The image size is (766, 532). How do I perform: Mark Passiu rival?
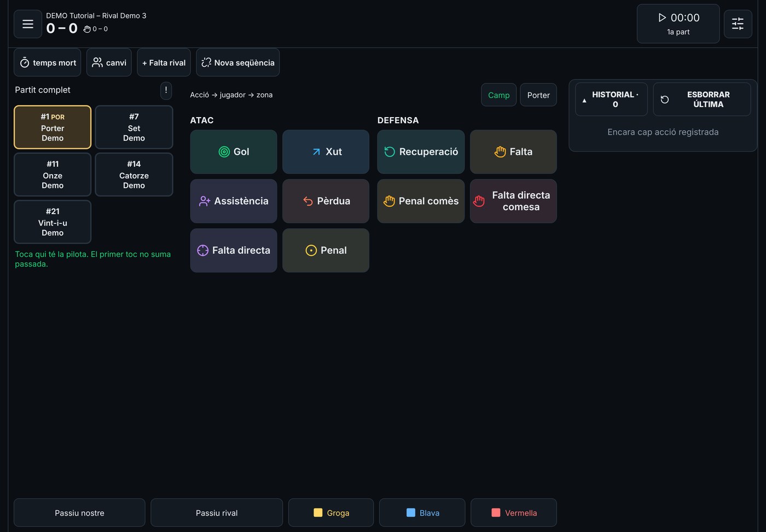(x=217, y=513)
